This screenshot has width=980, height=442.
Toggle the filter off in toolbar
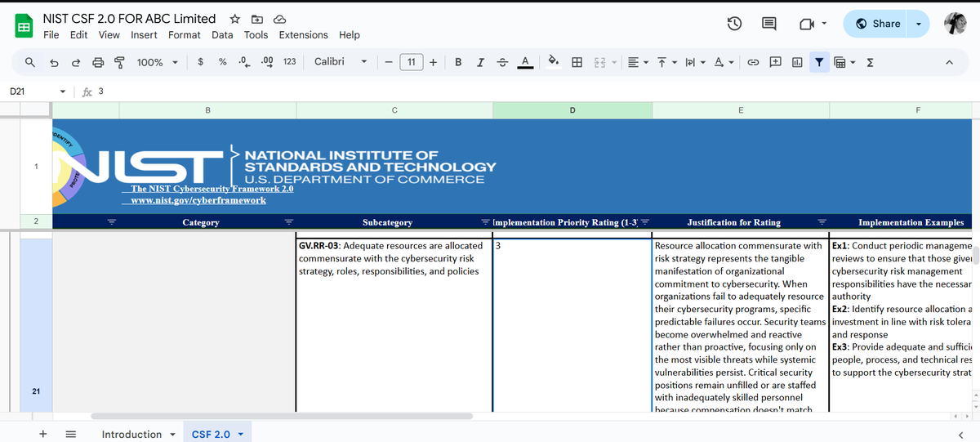819,62
